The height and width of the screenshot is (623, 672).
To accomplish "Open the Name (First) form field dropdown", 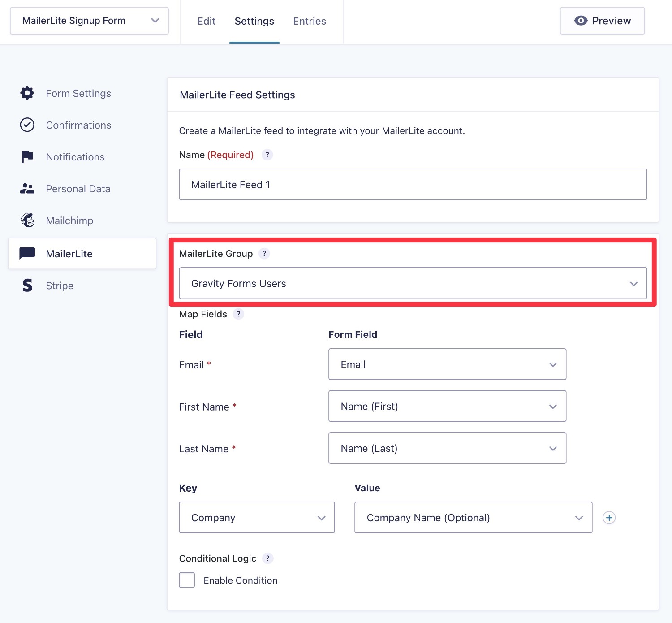I will pos(448,406).
